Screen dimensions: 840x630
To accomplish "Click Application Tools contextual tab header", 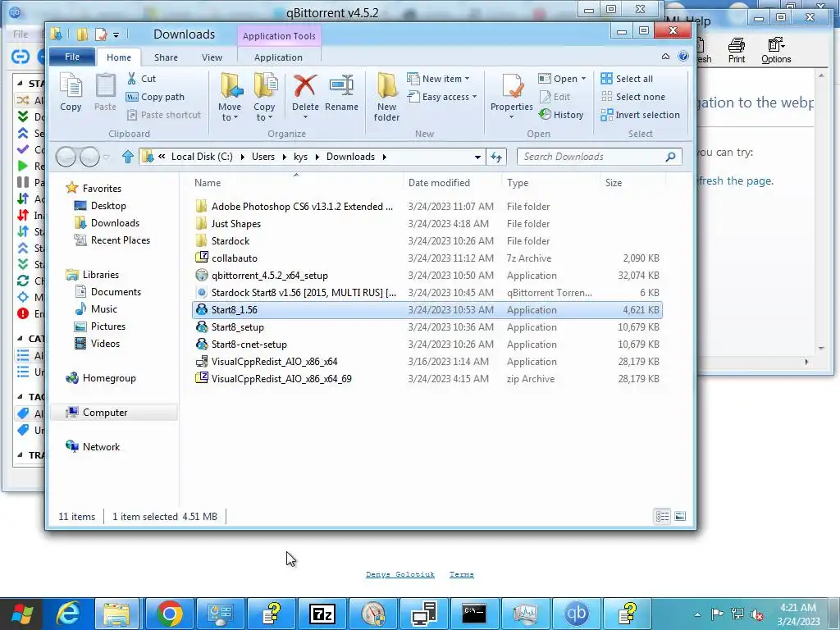I will click(x=279, y=36).
